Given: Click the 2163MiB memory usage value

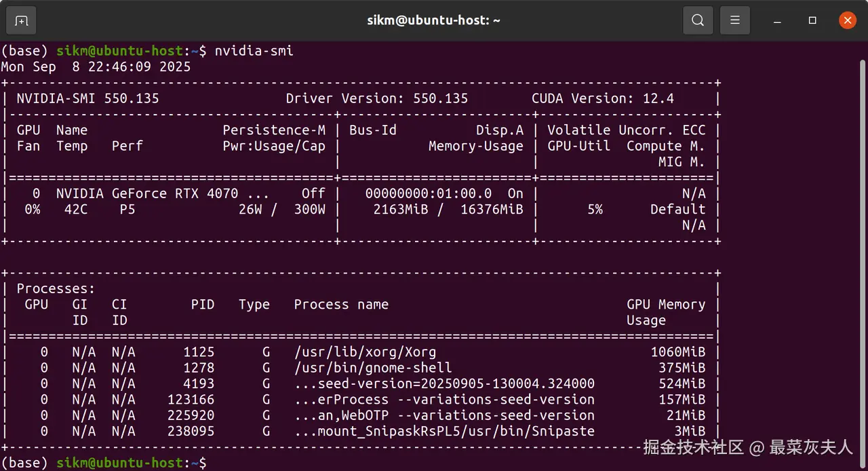Looking at the screenshot, I should pyautogui.click(x=400, y=210).
